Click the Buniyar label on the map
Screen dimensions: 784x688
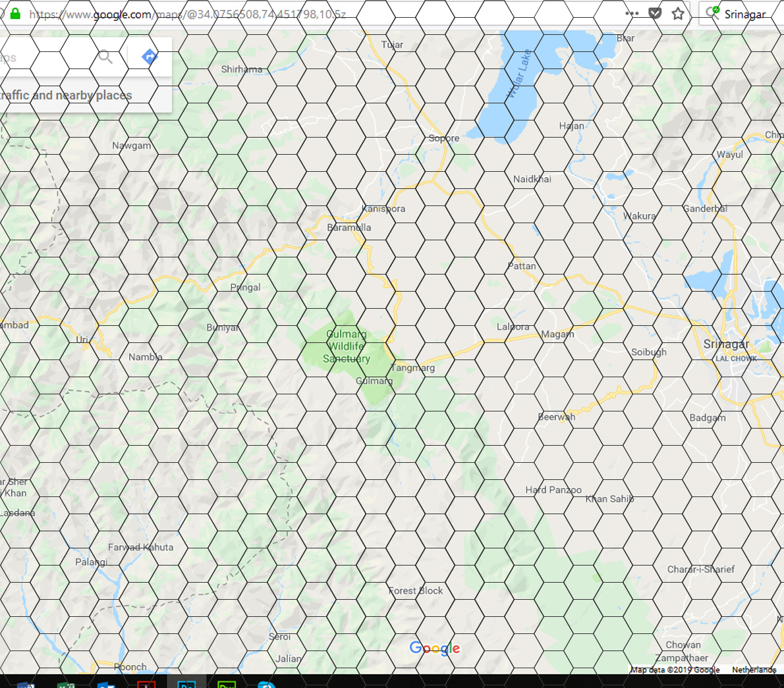223,328
